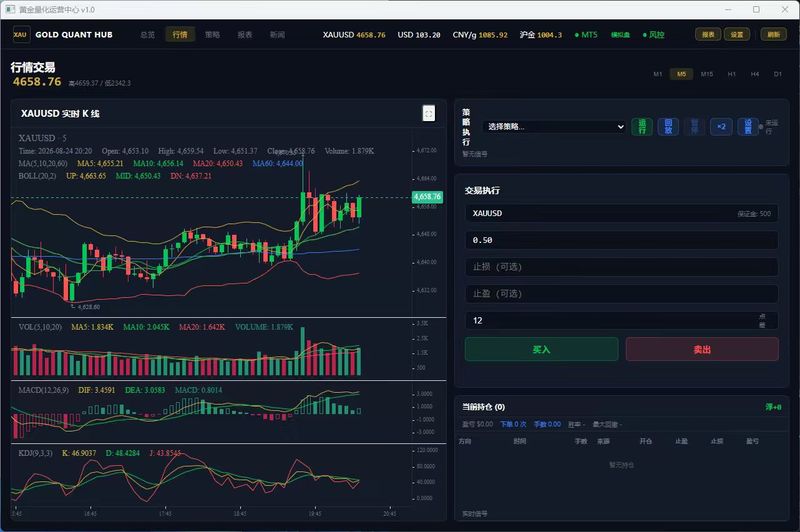The image size is (800, 532).
Task: Select the H4 timeframe
Action: (755, 74)
